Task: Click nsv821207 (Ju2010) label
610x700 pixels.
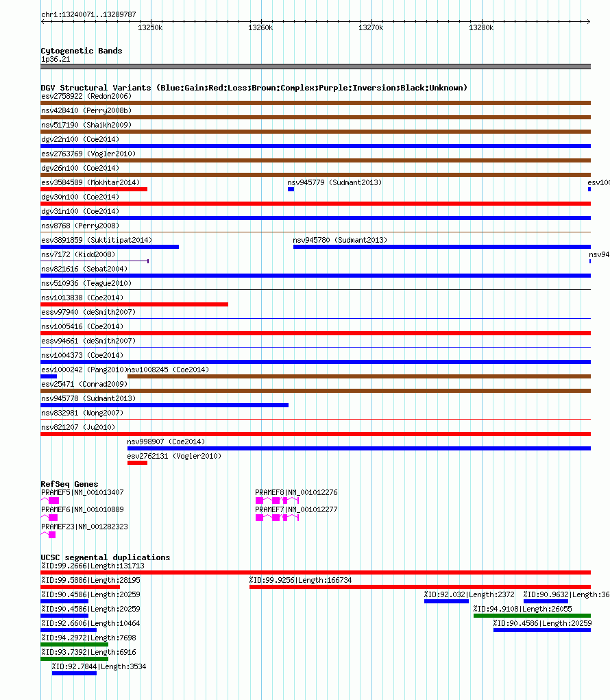Action: [x=78, y=427]
